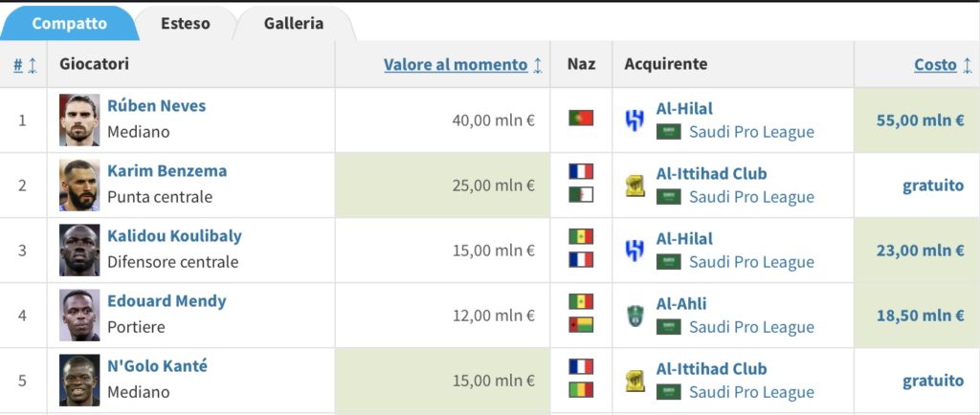Click N'Golo Kanté portrait thumbnail
The width and height of the screenshot is (980, 415).
79,380
